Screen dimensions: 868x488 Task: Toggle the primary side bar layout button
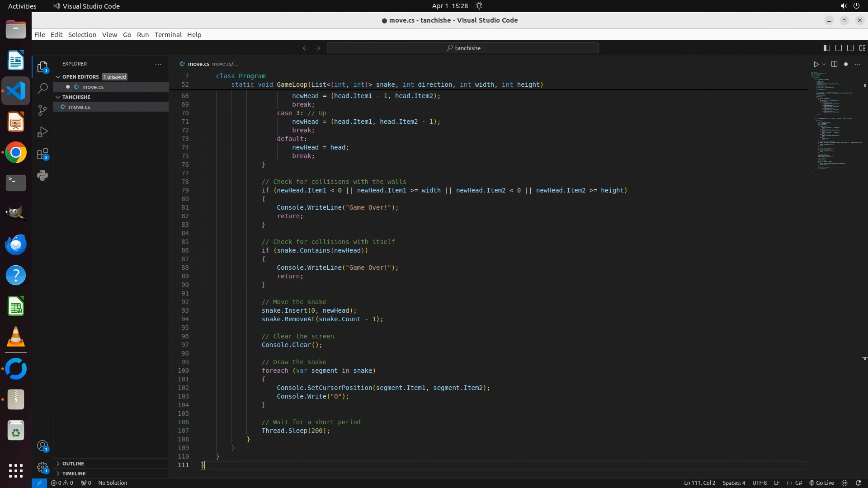[x=826, y=48]
